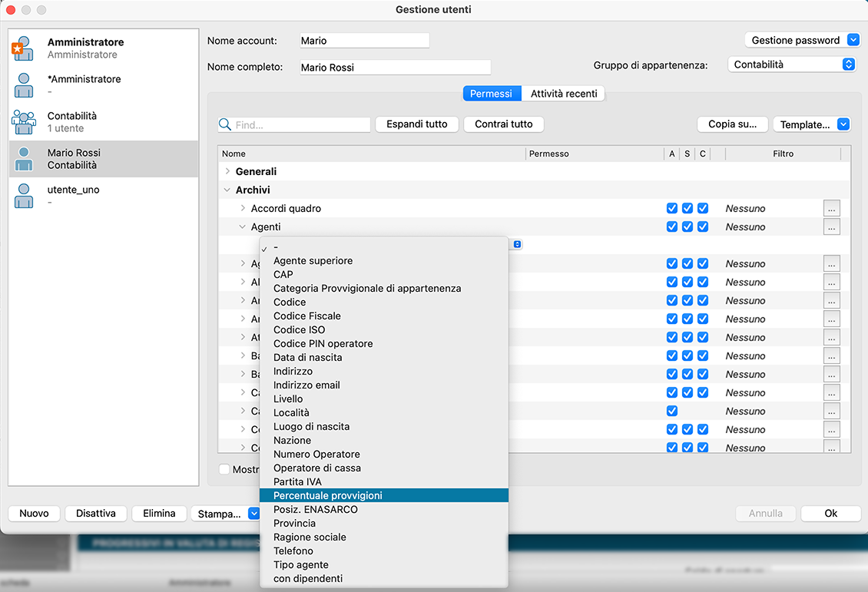Switch to the Attività recenti tab
Image resolution: width=868 pixels, height=592 pixels.
(564, 94)
